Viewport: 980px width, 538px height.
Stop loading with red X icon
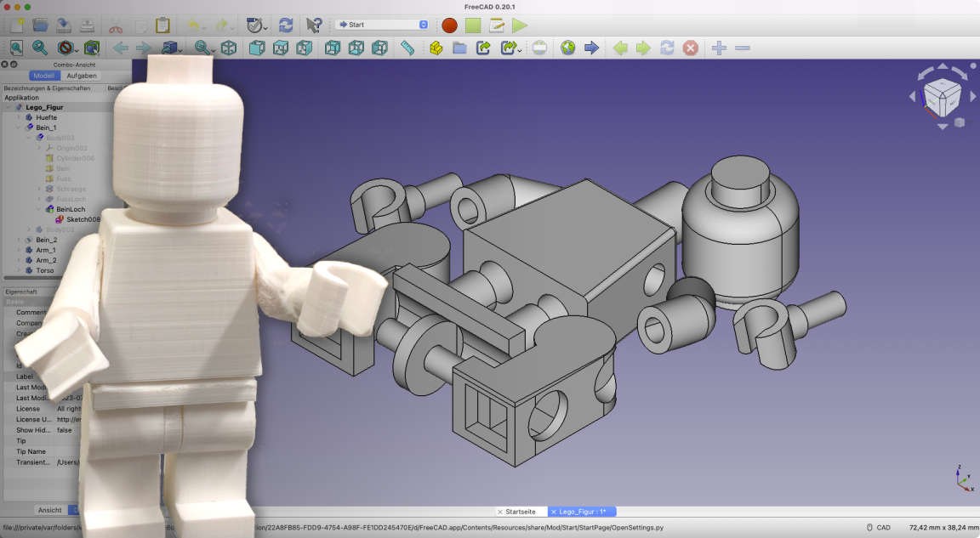point(691,48)
